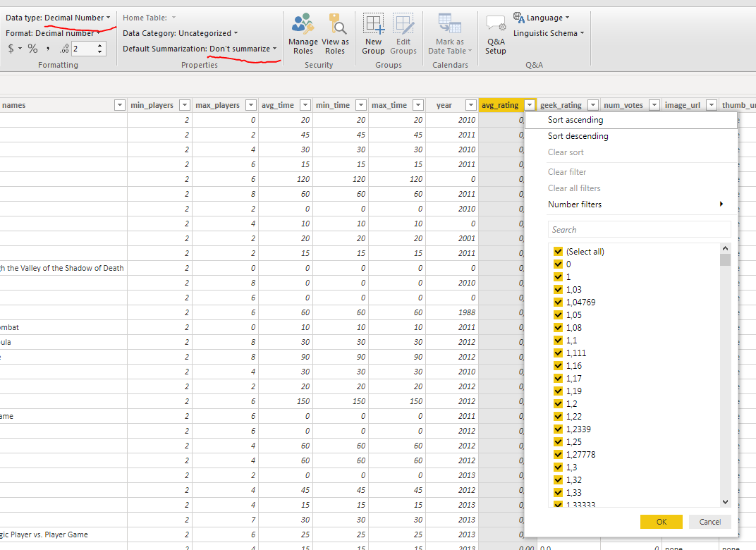Click 'Valley of the Shadow of Death' cell
This screenshot has height=550, width=756.
coord(63,268)
